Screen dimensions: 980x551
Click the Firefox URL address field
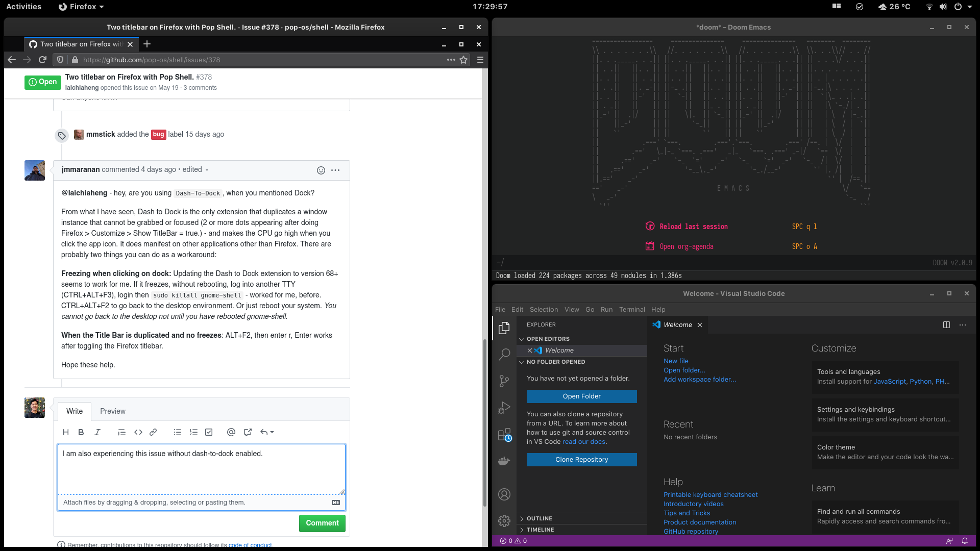coord(260,60)
